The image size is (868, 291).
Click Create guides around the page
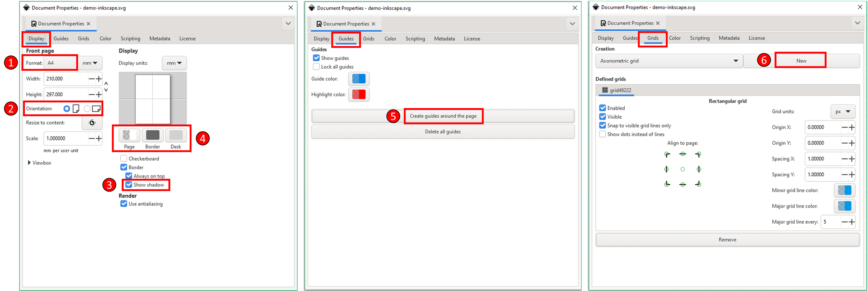(x=443, y=116)
